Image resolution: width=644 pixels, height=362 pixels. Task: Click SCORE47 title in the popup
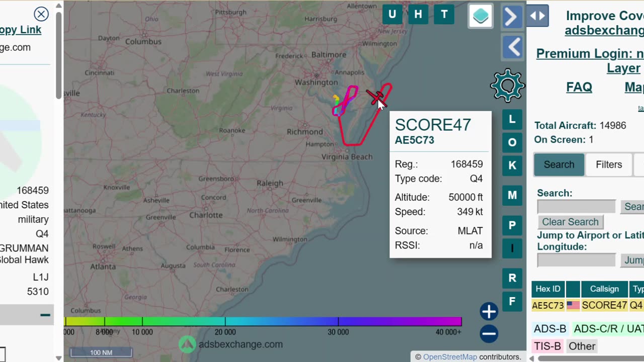pos(433,125)
